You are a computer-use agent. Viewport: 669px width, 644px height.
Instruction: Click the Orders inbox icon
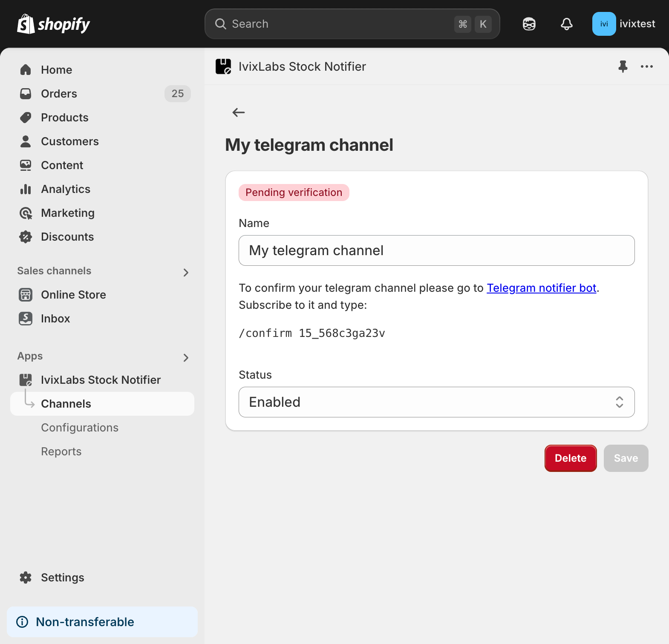26,94
